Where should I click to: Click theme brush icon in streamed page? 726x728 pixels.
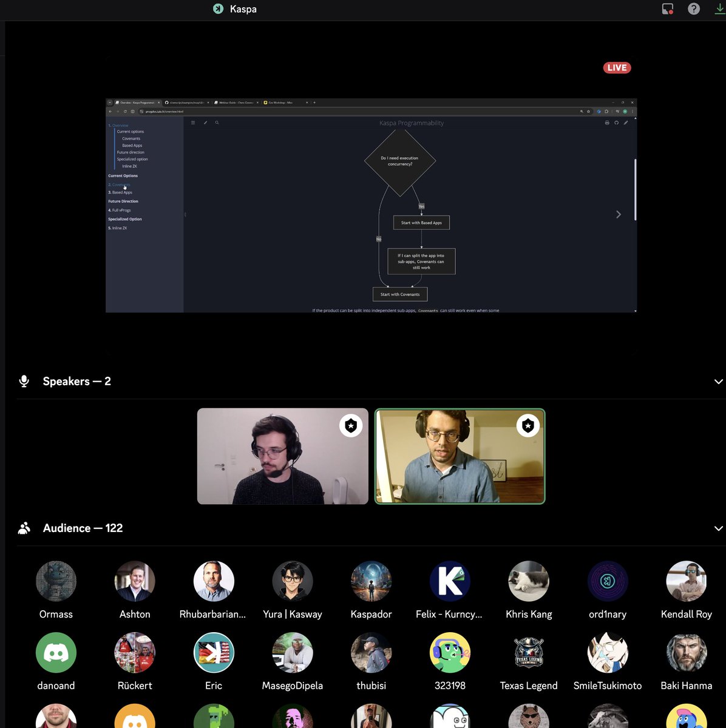205,123
